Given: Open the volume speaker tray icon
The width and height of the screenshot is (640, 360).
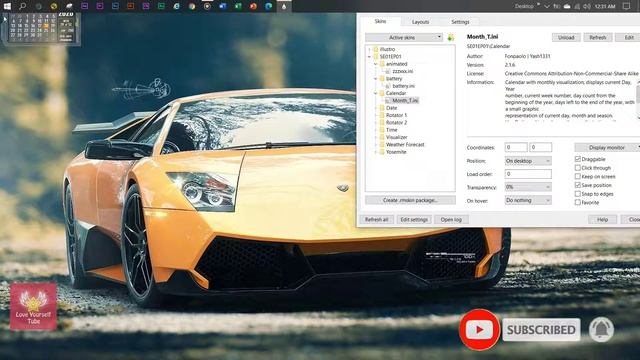Looking at the screenshot, I should (587, 6).
